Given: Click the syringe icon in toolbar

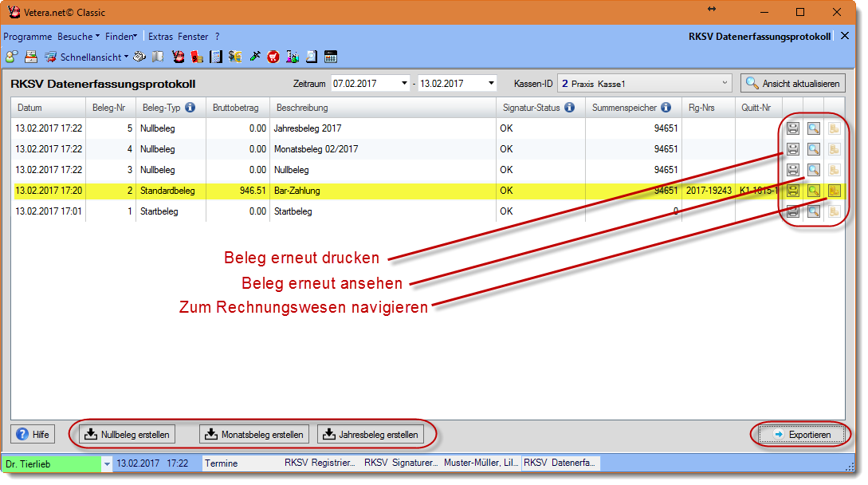Looking at the screenshot, I should [255, 57].
